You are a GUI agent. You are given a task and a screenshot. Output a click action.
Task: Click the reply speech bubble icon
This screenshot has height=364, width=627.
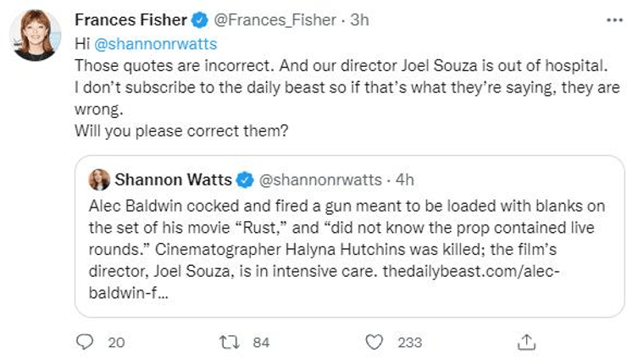(85, 342)
